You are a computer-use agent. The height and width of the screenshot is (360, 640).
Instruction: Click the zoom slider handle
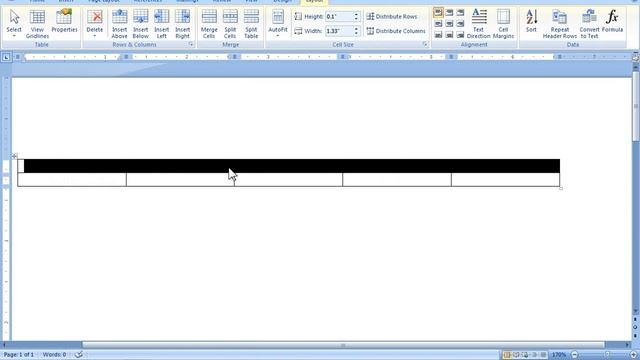607,355
